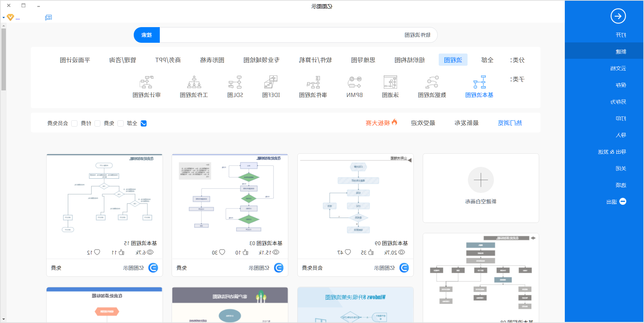Switch to 最新发布 sort tab
The width and height of the screenshot is (644, 323).
click(467, 123)
